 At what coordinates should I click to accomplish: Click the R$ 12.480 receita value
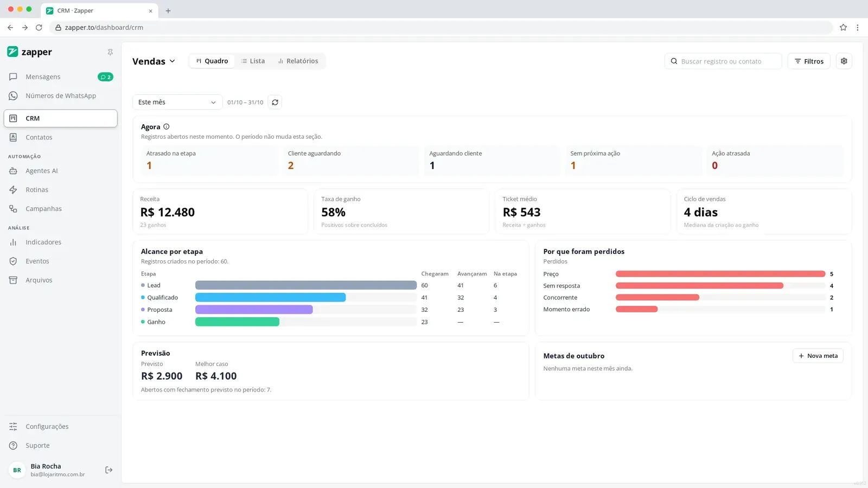[168, 212]
